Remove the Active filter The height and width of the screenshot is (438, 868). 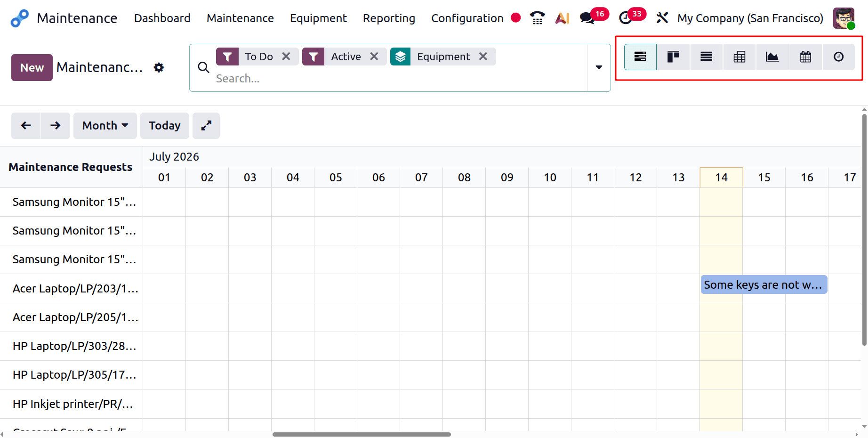click(374, 57)
